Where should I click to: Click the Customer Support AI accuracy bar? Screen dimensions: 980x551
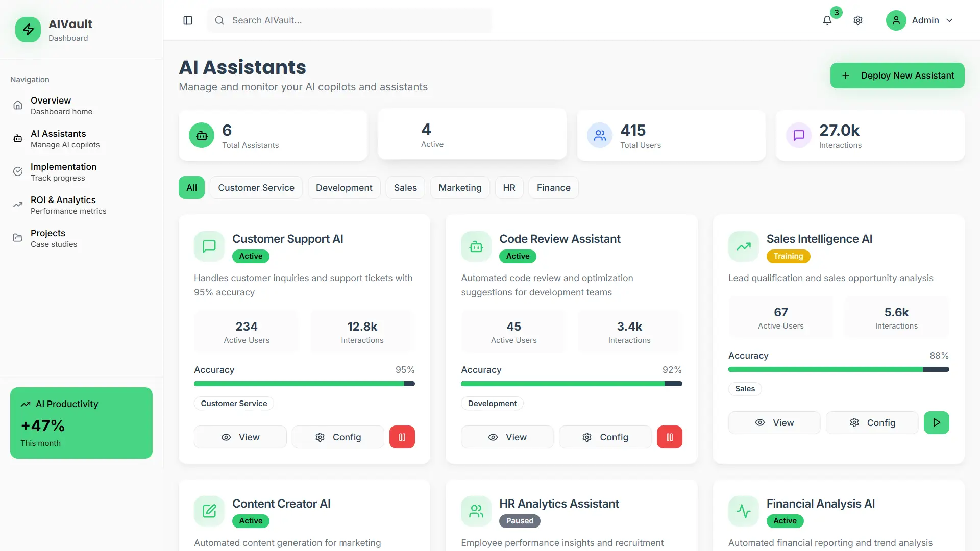[x=304, y=384]
